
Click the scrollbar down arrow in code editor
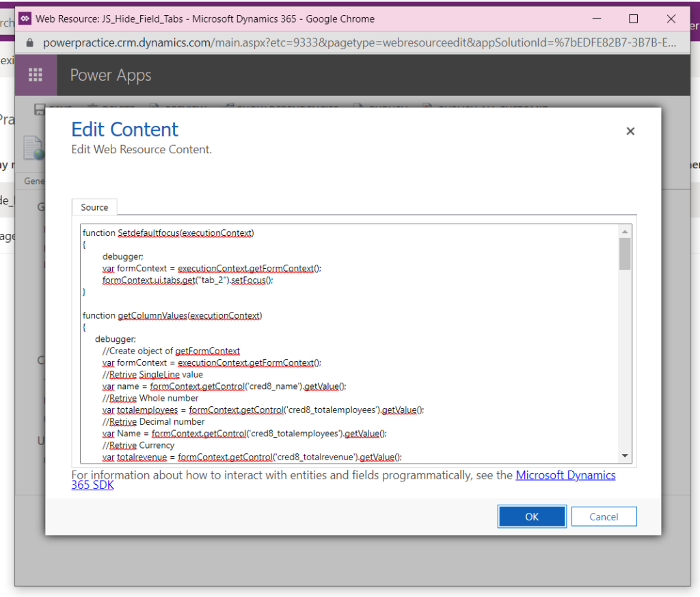624,455
